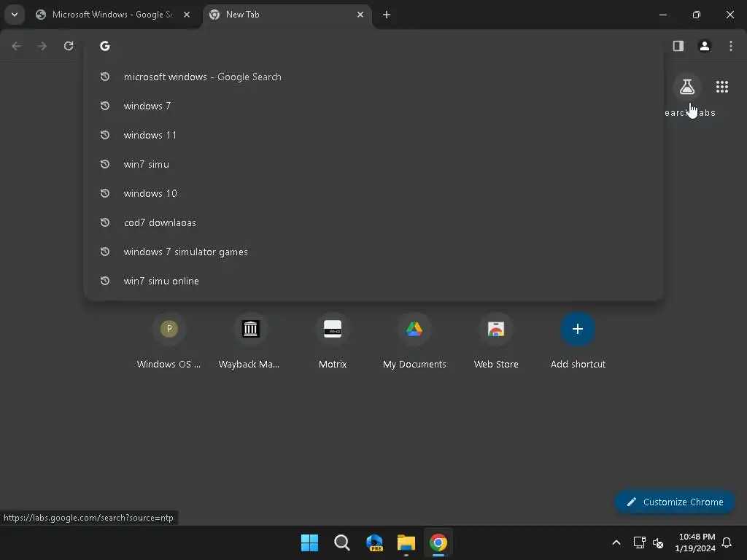This screenshot has height=560, width=747.
Task: Click the Customize Chrome button
Action: coord(675,502)
